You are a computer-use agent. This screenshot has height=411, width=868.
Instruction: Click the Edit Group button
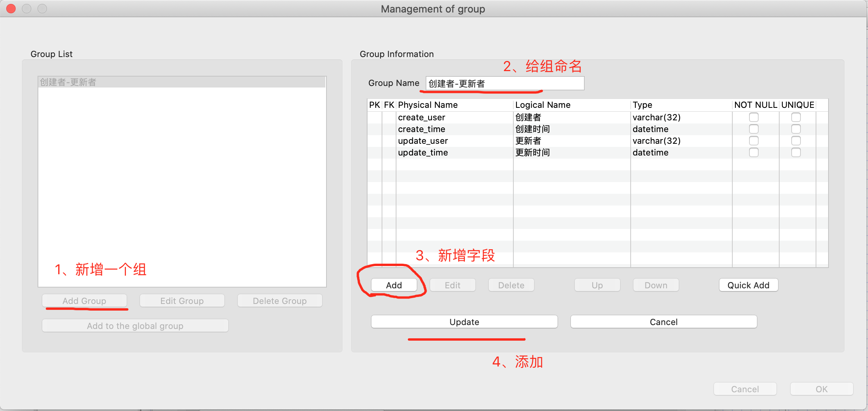point(182,300)
